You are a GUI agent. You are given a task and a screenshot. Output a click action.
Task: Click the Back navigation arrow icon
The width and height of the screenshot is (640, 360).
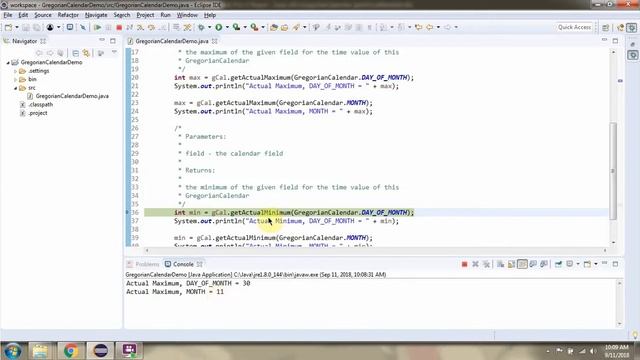tap(430, 27)
